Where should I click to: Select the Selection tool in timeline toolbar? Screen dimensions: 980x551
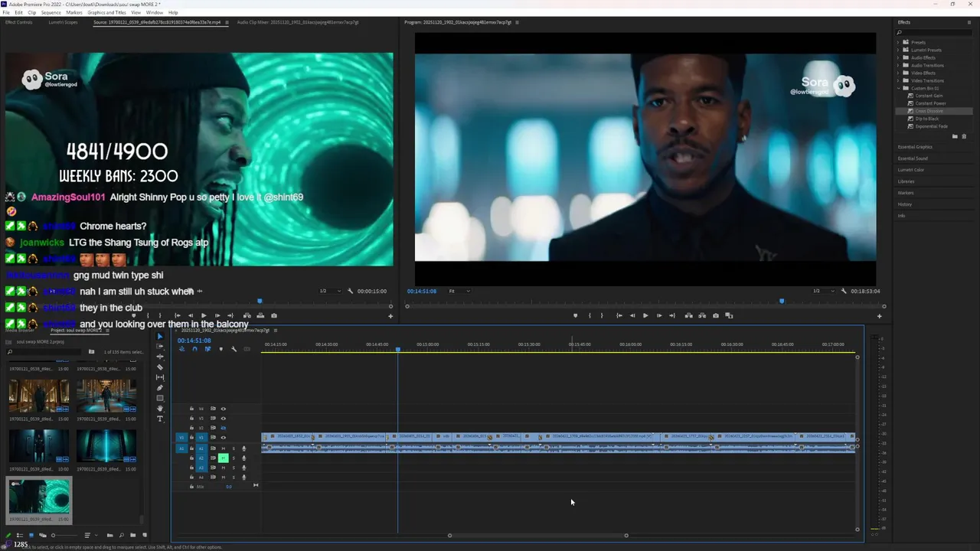(160, 336)
